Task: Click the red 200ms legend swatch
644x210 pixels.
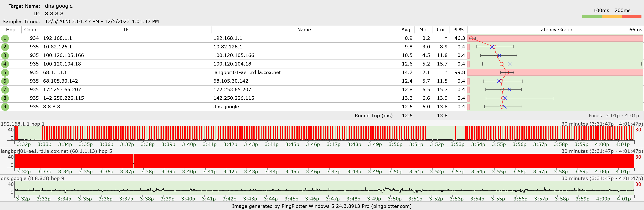Action: pos(631,16)
